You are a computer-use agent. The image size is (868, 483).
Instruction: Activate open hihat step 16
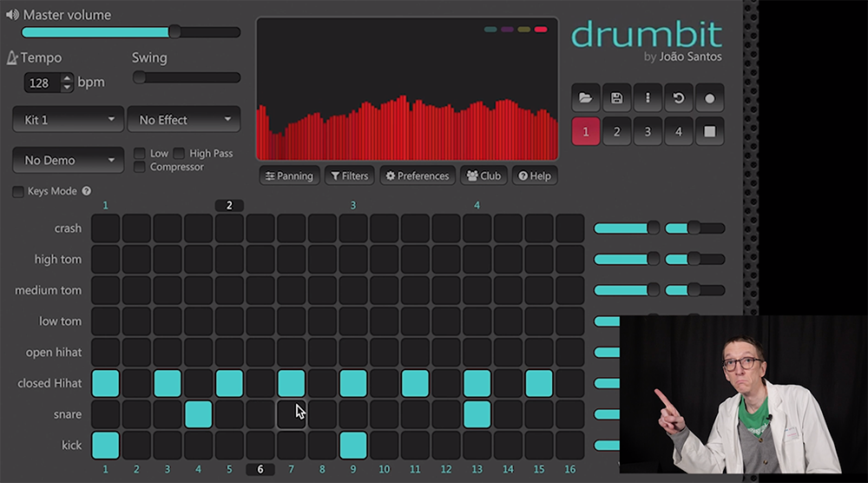click(570, 353)
